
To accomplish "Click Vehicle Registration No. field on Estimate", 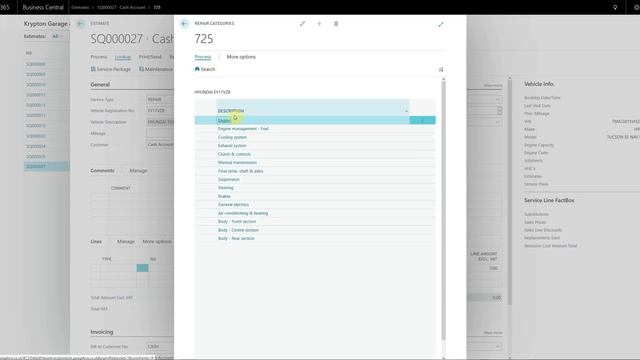I will pos(160,111).
